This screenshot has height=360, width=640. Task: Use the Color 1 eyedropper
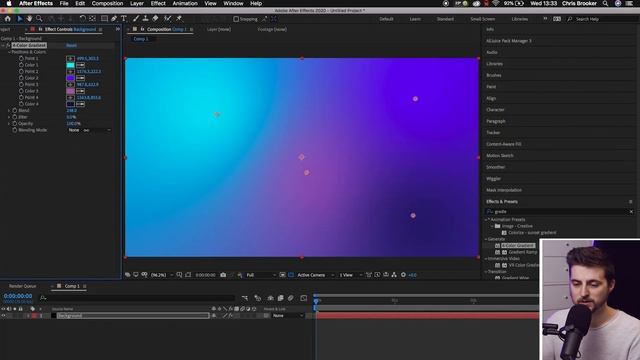coord(80,65)
